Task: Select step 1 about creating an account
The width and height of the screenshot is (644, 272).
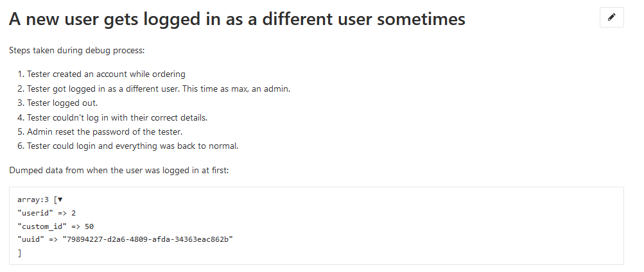Action: pyautogui.click(x=106, y=74)
